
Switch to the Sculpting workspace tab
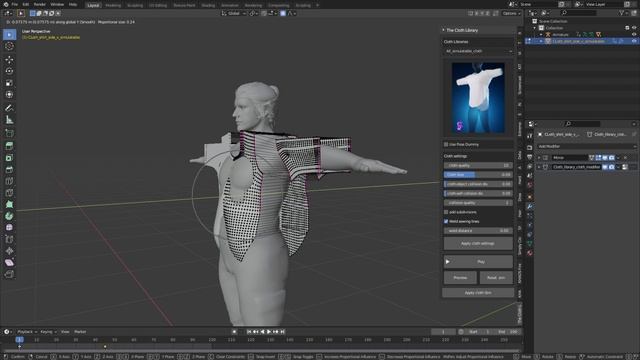[135, 5]
